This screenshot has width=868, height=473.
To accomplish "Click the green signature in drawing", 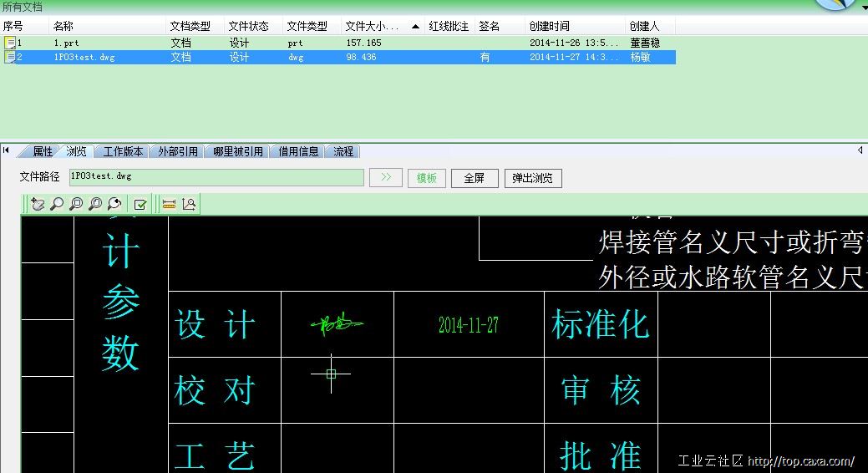I will click(x=337, y=323).
